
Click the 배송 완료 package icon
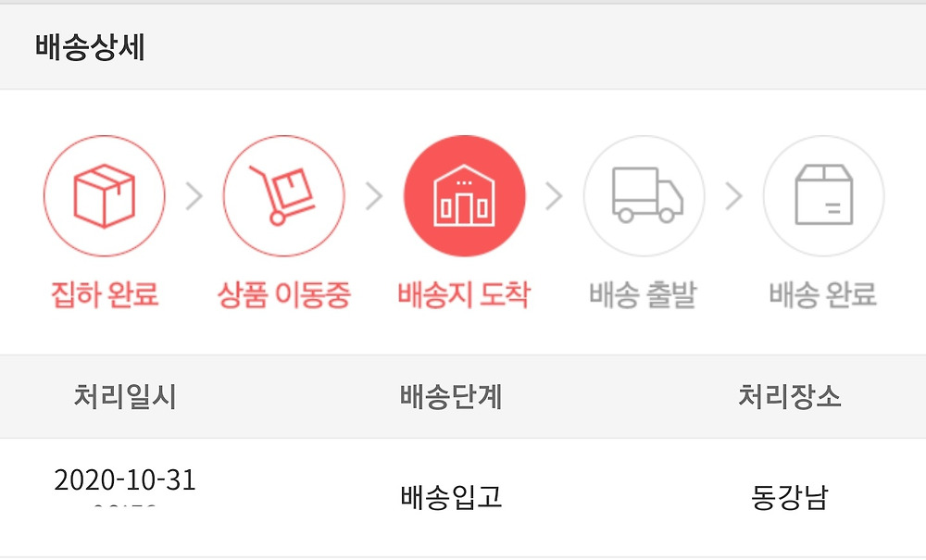[x=823, y=196]
